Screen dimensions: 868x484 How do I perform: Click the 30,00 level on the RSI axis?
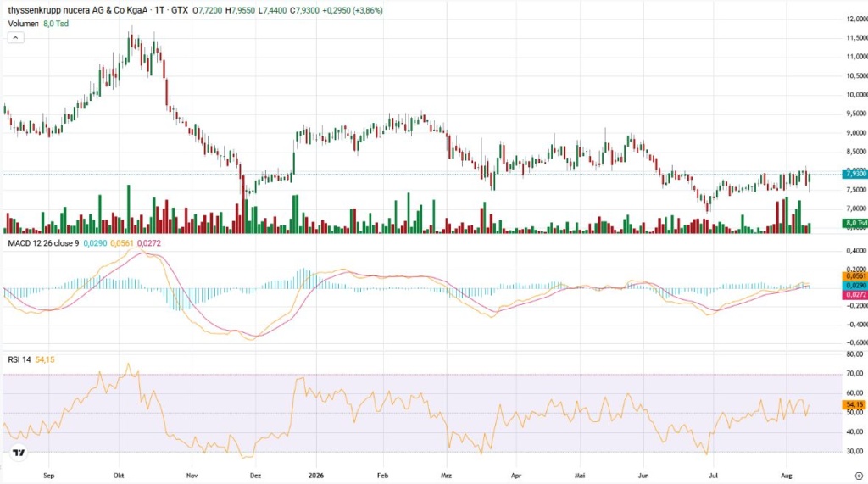(x=855, y=451)
